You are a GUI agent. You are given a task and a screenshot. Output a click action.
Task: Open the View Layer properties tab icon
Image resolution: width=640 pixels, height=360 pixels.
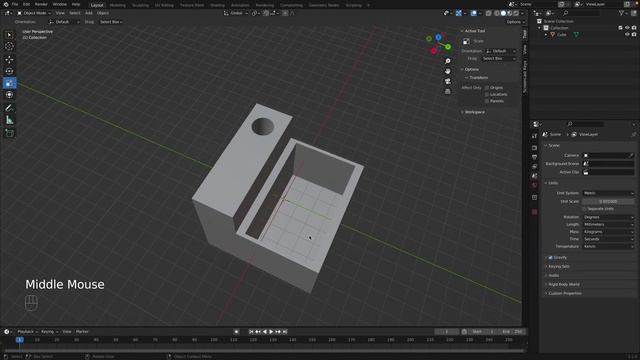(x=534, y=167)
